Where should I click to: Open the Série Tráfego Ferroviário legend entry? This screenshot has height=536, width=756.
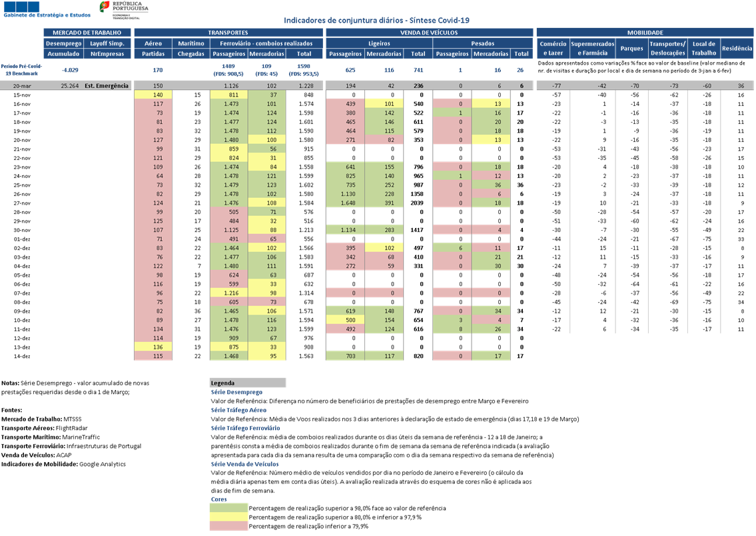point(245,428)
